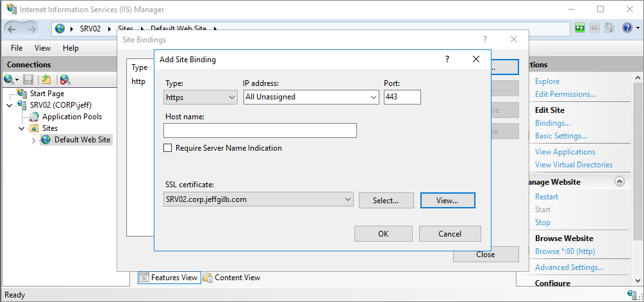The width and height of the screenshot is (644, 302).
Task: Click the View... certificate button
Action: 448,201
